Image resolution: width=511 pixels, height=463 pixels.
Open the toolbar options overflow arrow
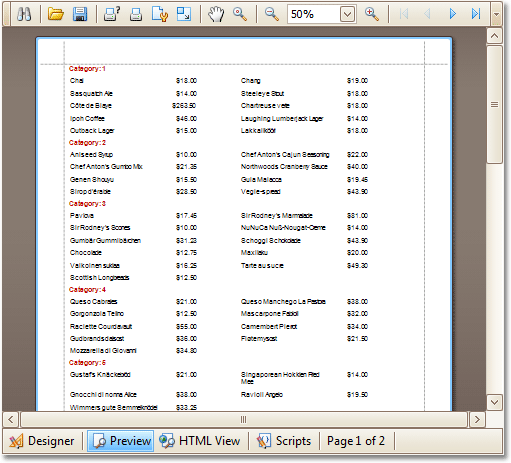496,14
